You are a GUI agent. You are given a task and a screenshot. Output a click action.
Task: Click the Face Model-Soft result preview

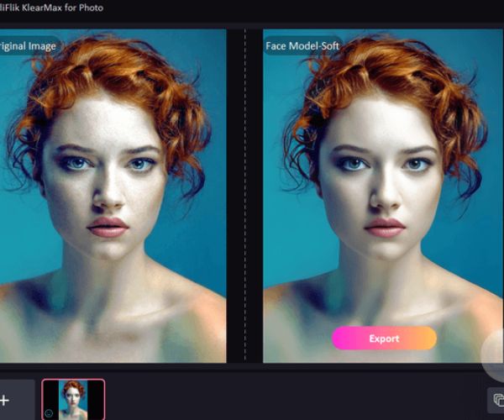[383, 196]
